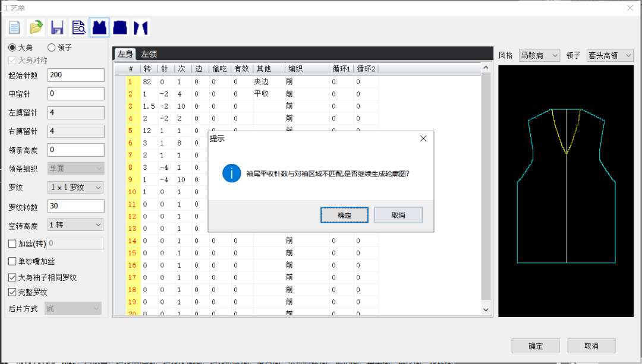Open the 罗纹 dropdown showing 1×1罗纹
This screenshot has width=642, height=364.
coord(75,187)
